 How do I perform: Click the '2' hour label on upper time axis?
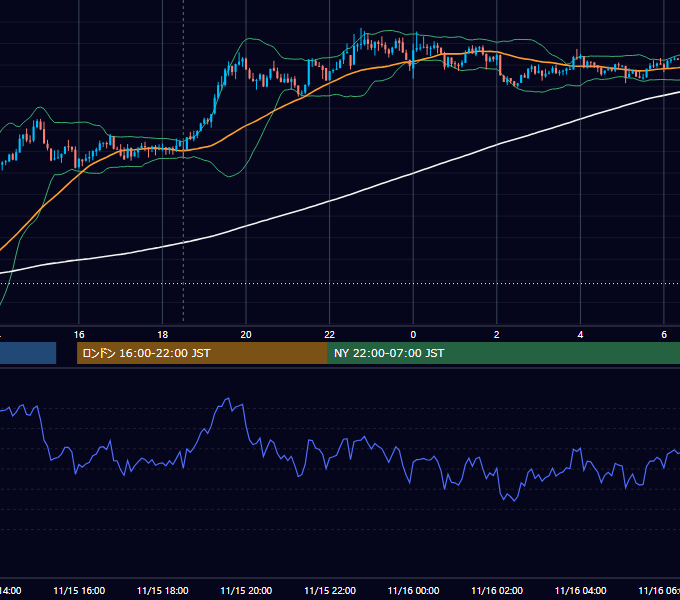pos(497,335)
